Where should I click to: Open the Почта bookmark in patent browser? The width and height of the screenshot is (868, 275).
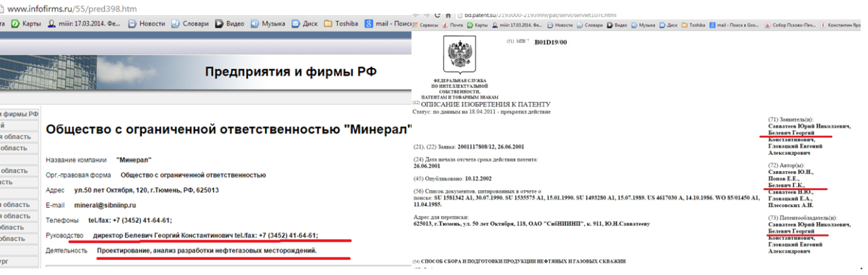point(452,24)
